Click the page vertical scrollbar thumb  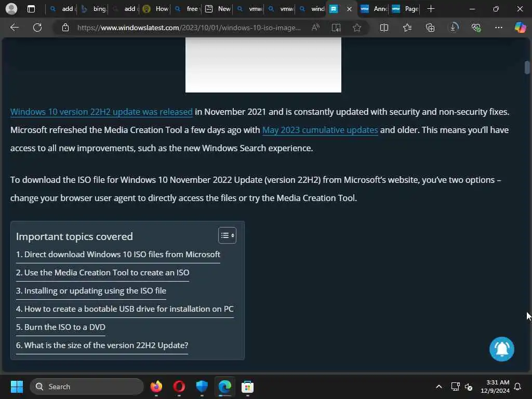click(527, 67)
